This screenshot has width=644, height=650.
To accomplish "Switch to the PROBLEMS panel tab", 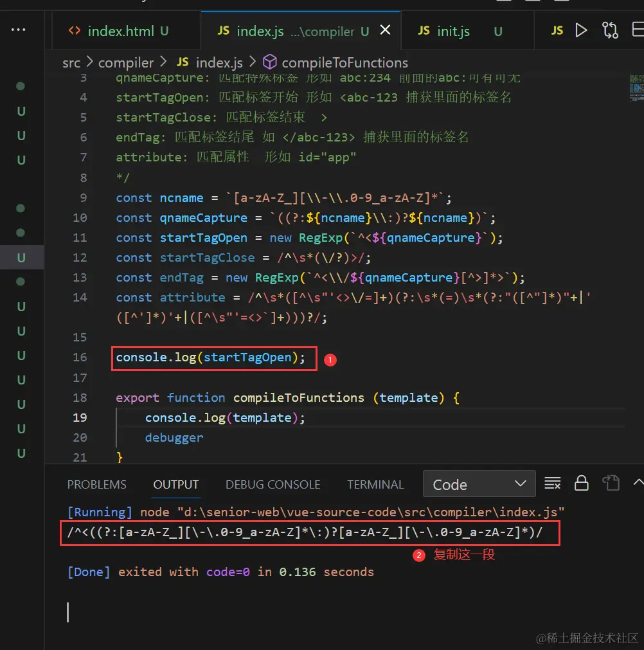I will [x=96, y=484].
